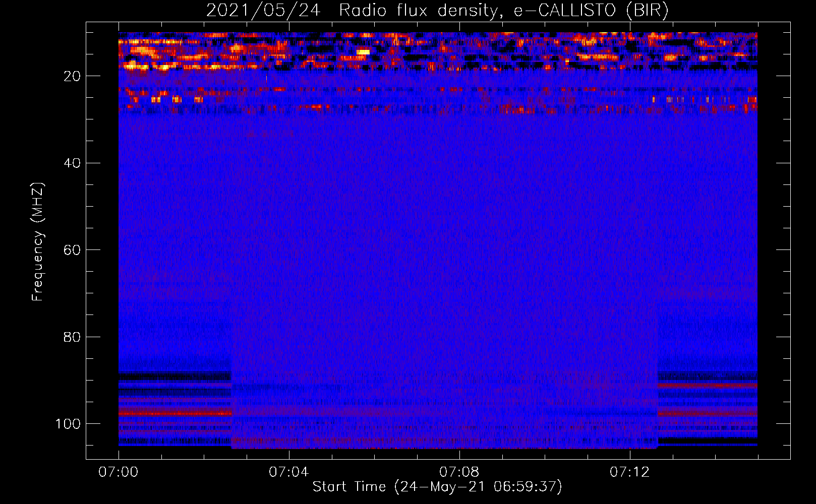Screen dimensions: 816x504
Task: Click the 'Start Time (24-May-21 06:59:37)' label
Action: pos(437,487)
